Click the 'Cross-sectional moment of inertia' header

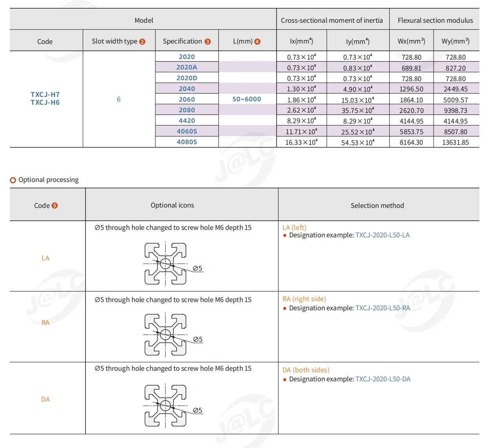[332, 20]
